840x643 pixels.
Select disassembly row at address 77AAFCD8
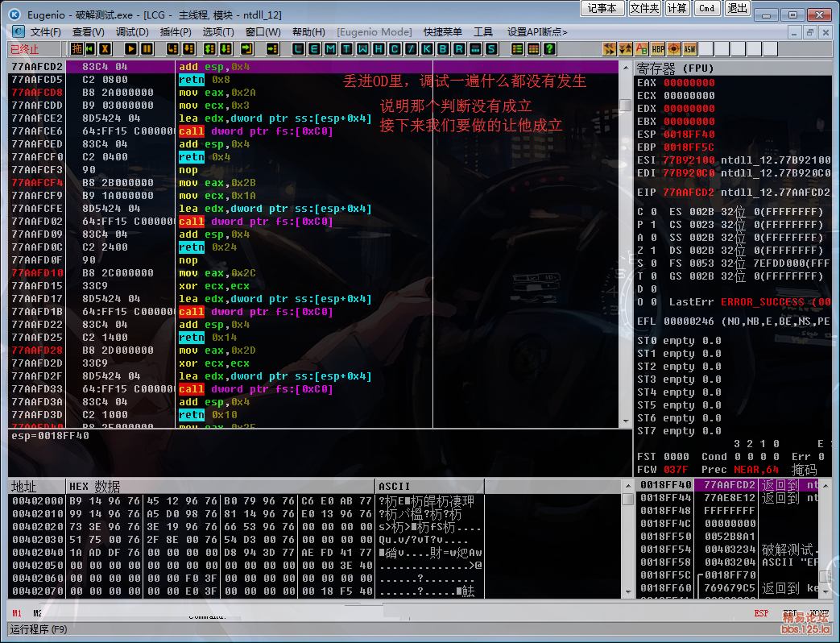coord(313,93)
